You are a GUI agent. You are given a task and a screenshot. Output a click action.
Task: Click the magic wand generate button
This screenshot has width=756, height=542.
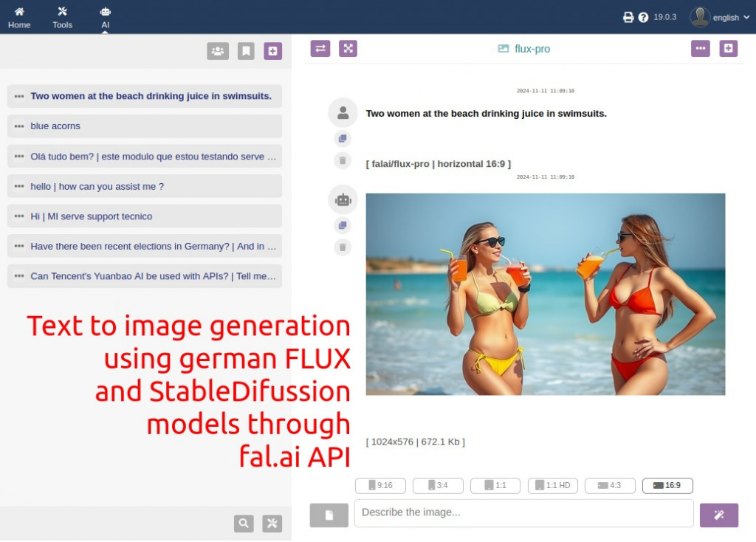[x=718, y=515]
